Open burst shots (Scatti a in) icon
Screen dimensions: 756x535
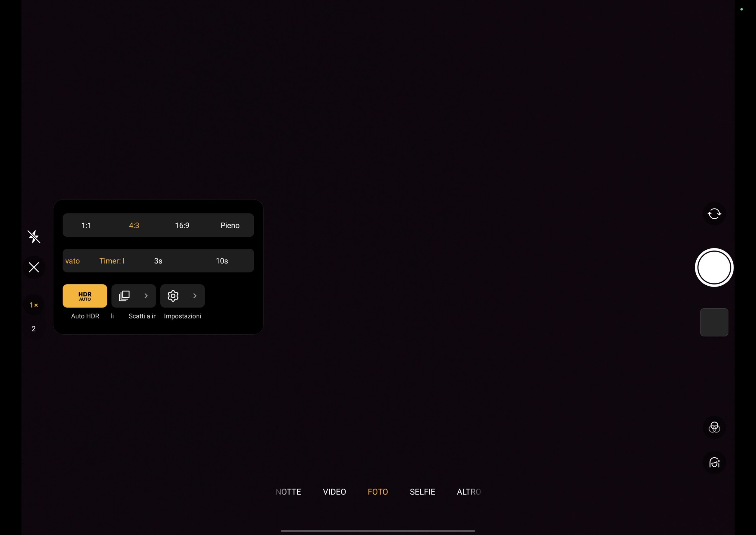click(x=124, y=296)
